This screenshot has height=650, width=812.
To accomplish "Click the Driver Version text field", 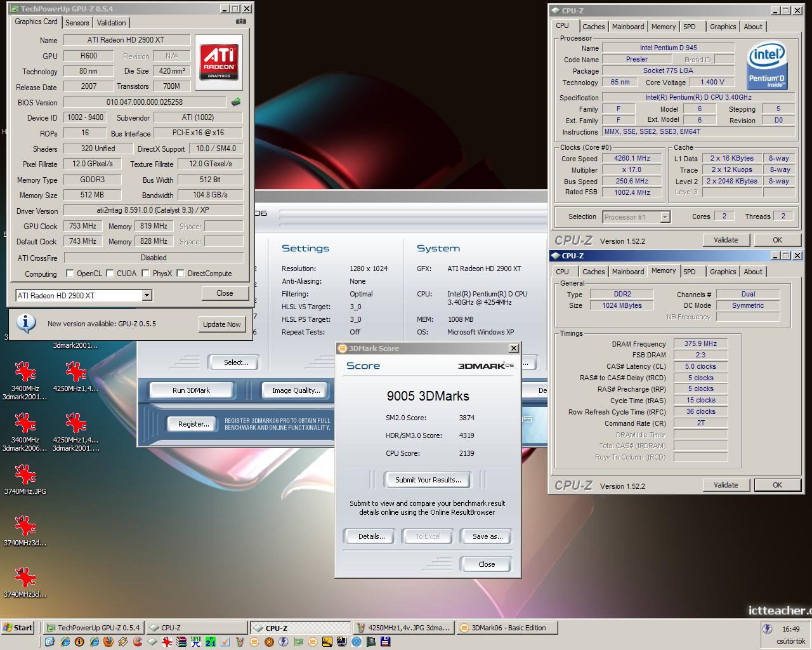I will click(154, 210).
